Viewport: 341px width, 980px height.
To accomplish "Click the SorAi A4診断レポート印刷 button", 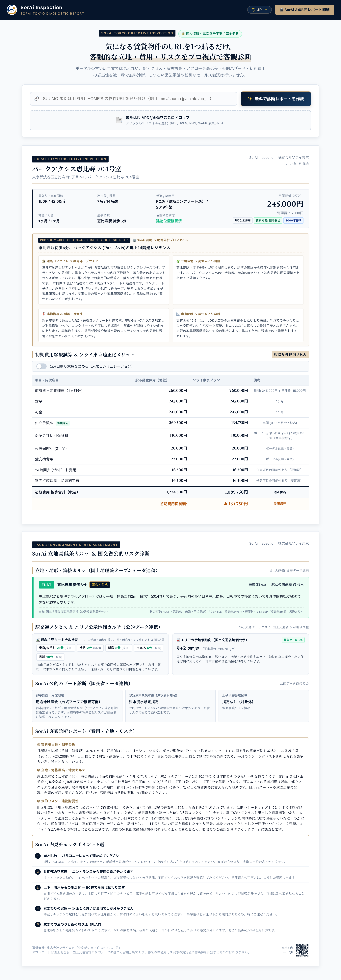I will coord(304,10).
